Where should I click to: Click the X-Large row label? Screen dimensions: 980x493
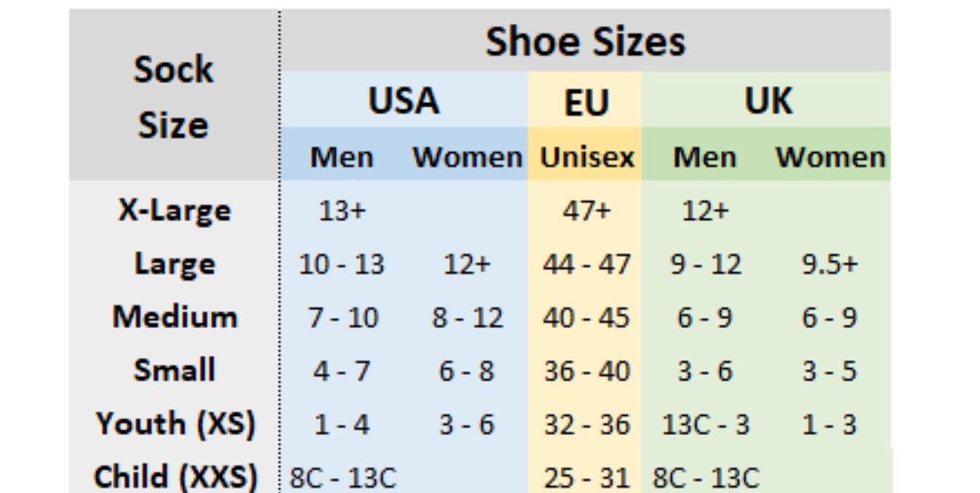point(174,211)
